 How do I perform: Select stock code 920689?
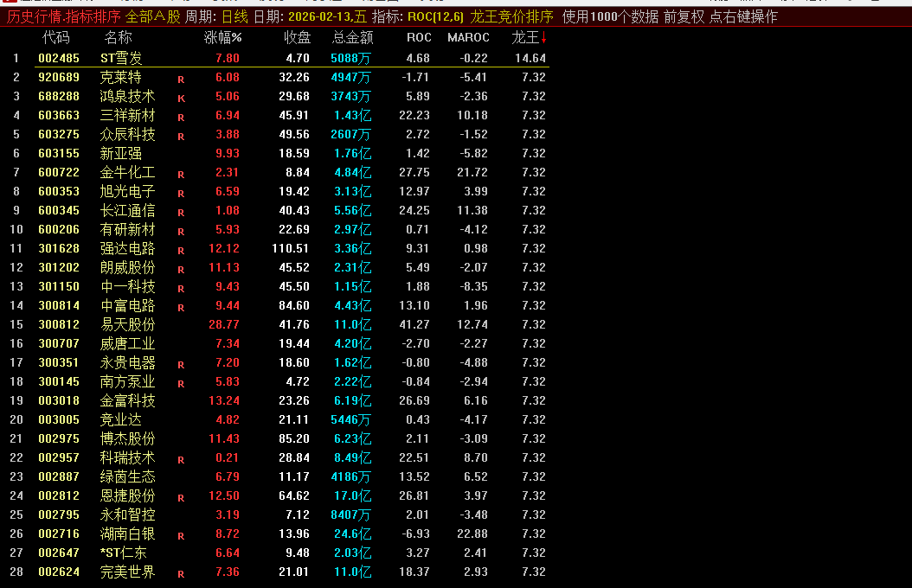coord(59,77)
